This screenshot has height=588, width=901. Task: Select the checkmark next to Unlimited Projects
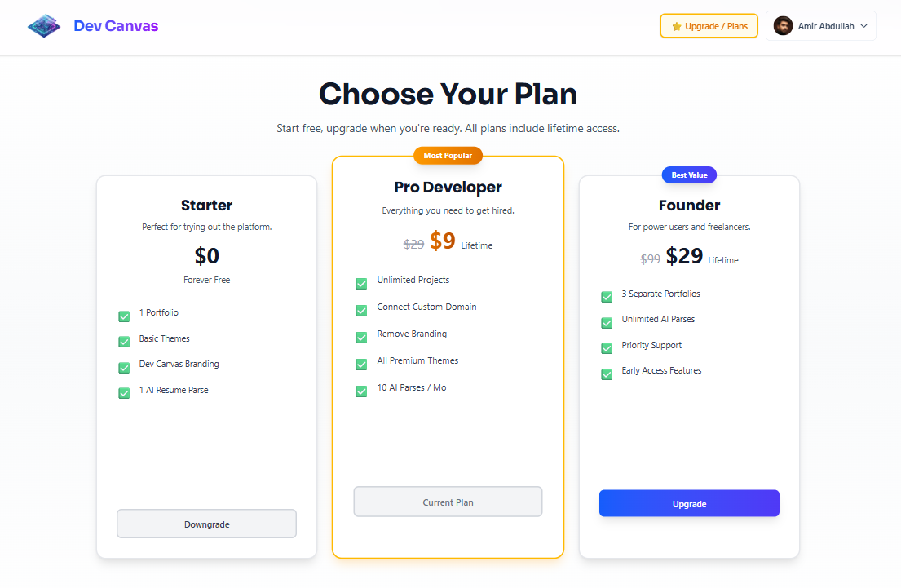click(x=361, y=283)
